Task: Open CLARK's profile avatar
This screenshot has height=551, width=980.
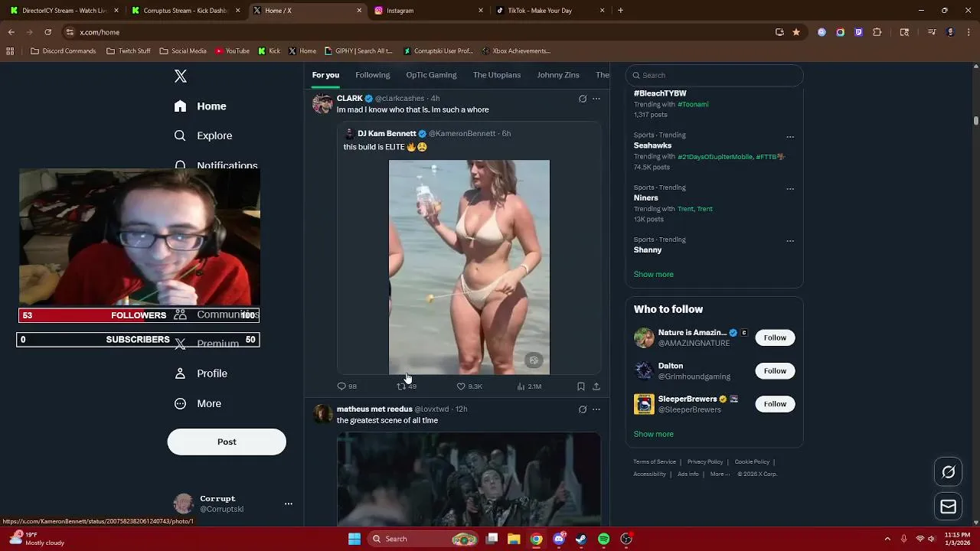Action: (x=322, y=103)
